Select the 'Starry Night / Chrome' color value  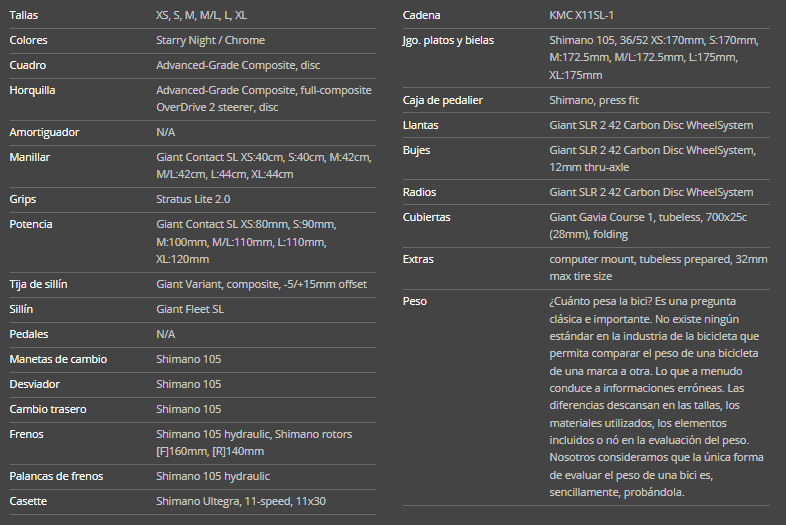[211, 40]
